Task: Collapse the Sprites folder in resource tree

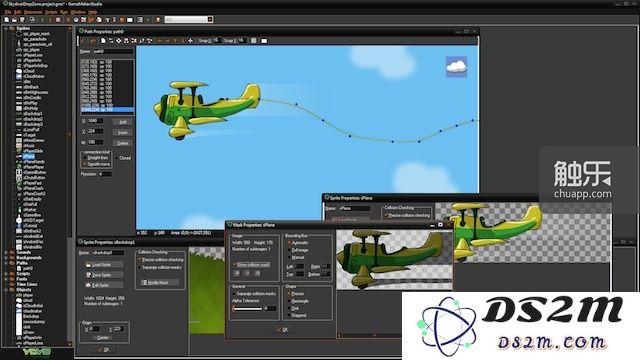Action: (x=6, y=29)
